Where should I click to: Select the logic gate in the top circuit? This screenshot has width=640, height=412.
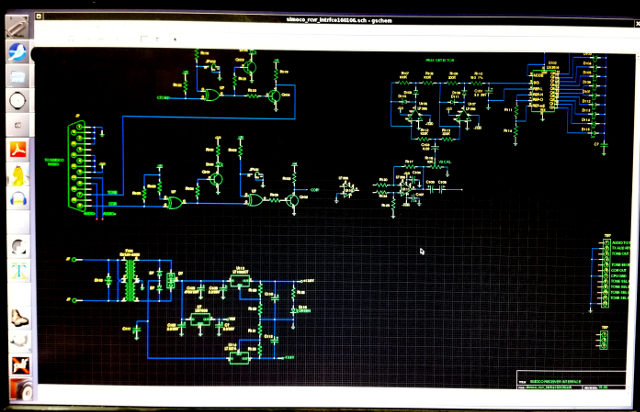[x=212, y=96]
